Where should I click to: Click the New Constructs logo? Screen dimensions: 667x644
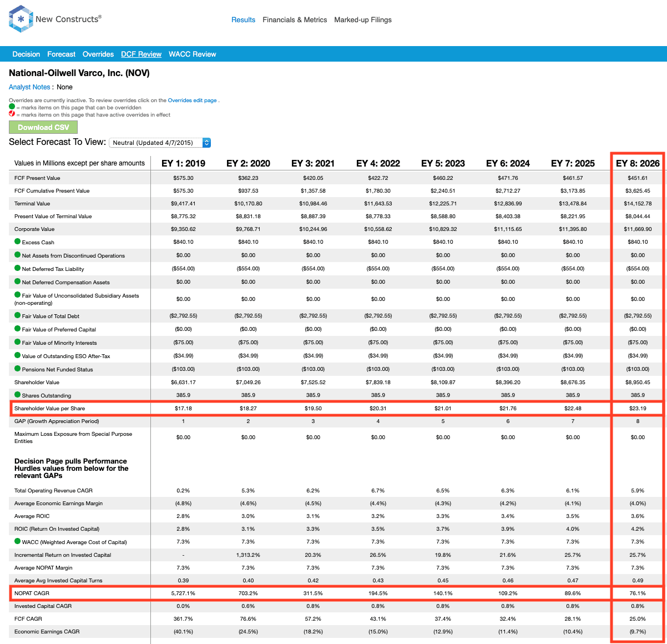[x=55, y=19]
